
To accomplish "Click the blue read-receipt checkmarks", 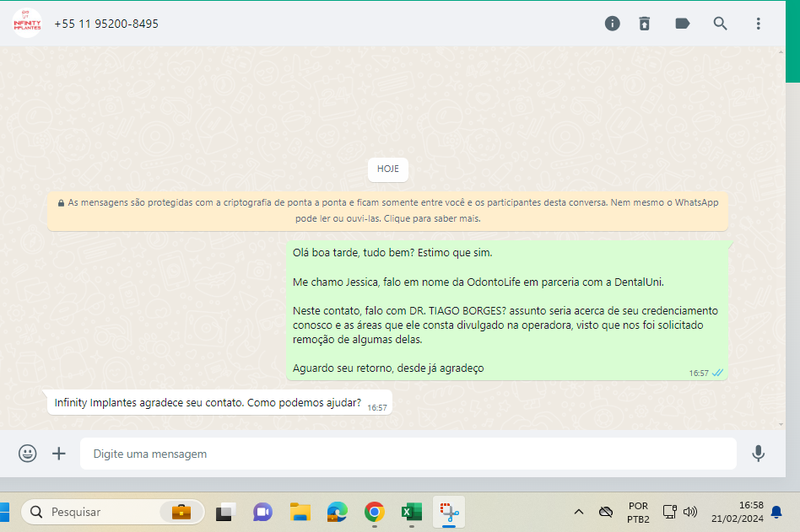I will point(717,373).
